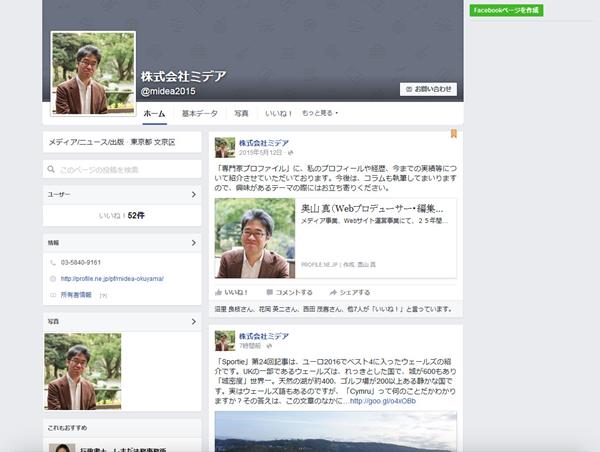The image size is (600, 452).
Task: Open the ホーム tab
Action: [x=154, y=113]
